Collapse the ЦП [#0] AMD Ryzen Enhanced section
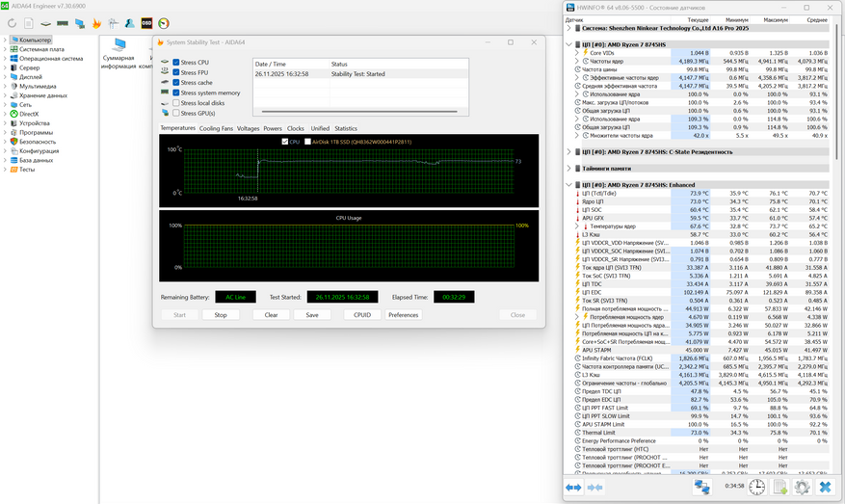 (x=568, y=184)
